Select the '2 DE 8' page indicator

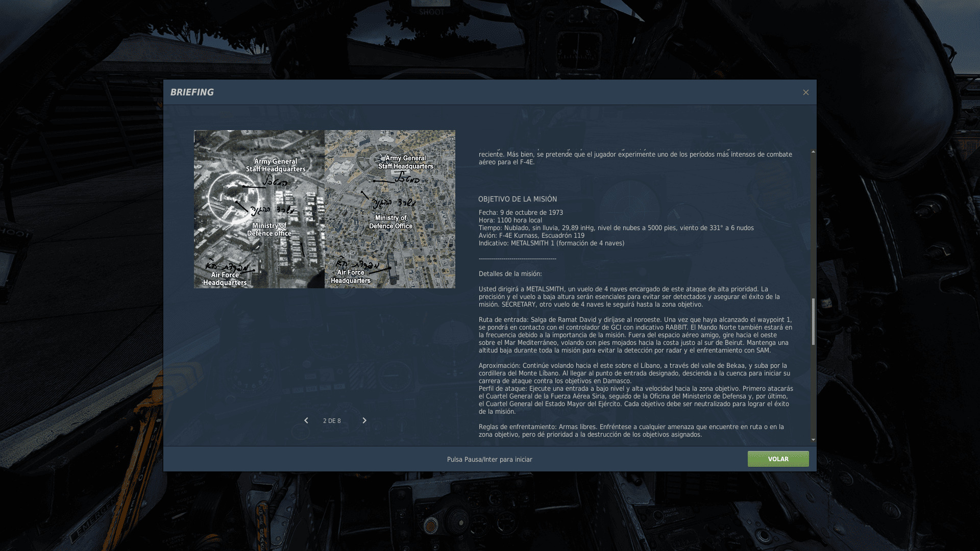point(332,420)
